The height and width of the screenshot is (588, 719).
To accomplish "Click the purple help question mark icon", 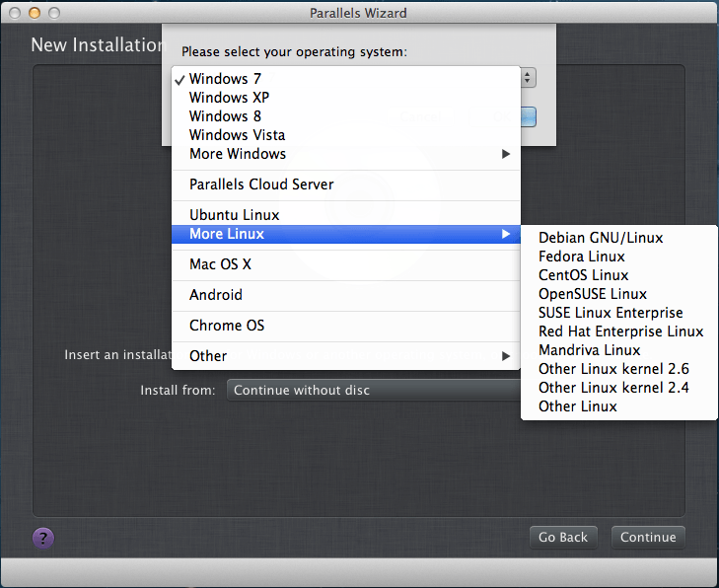I will (x=43, y=538).
